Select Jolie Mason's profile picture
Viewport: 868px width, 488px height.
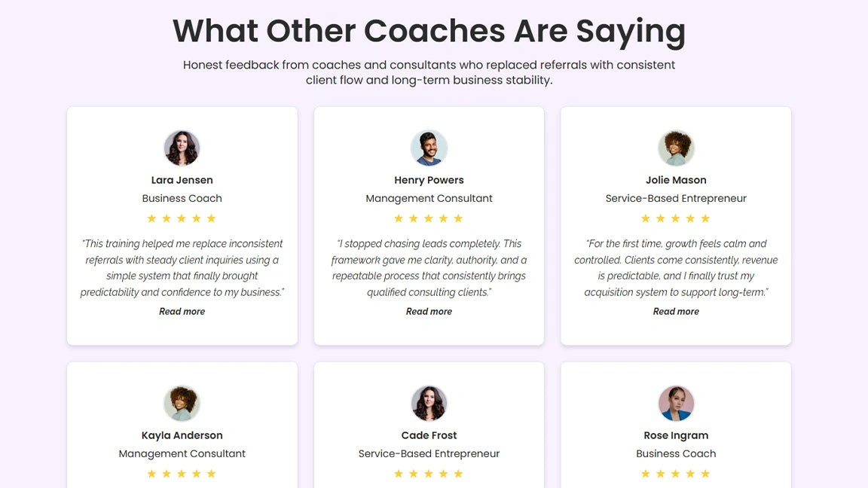(x=676, y=148)
